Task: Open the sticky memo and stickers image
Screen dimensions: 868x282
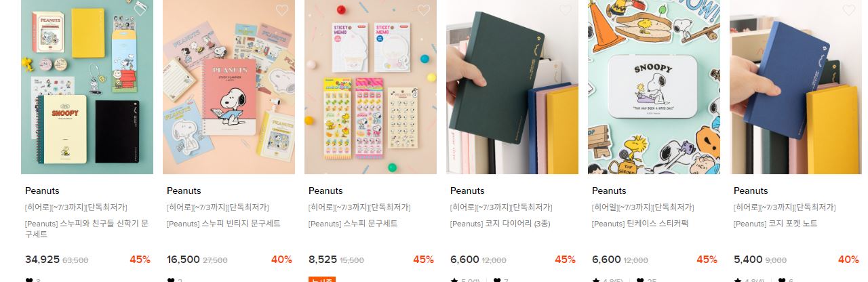Action: (370, 87)
